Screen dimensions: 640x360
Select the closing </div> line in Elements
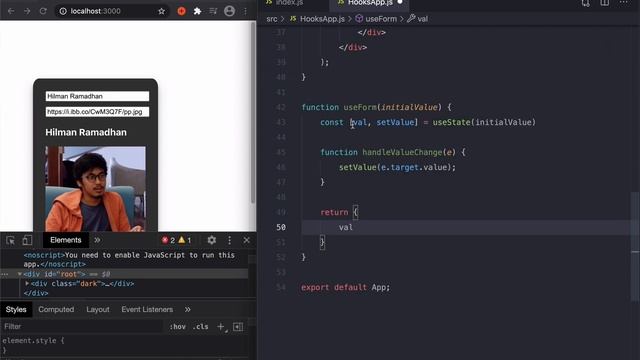coord(36,293)
